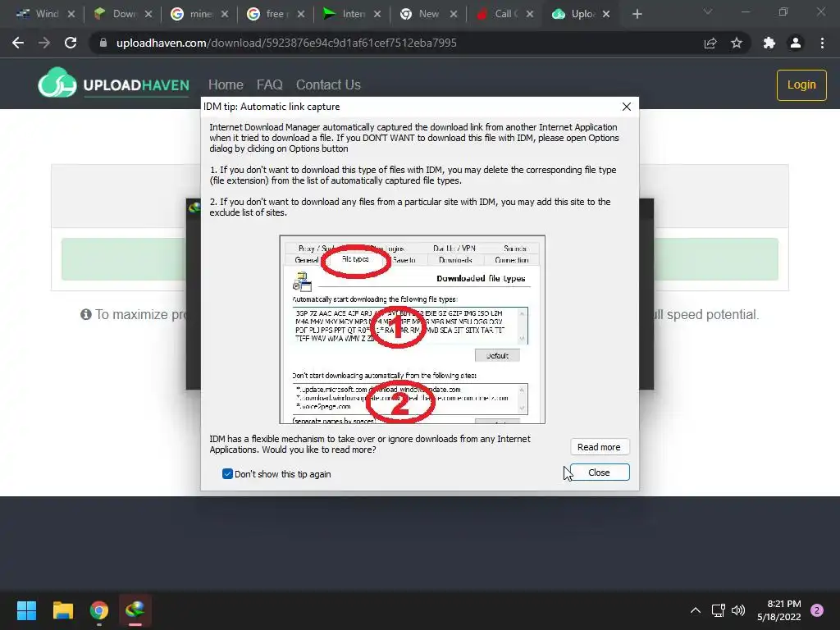Click the Read more button
The width and height of the screenshot is (840, 630).
tap(600, 447)
